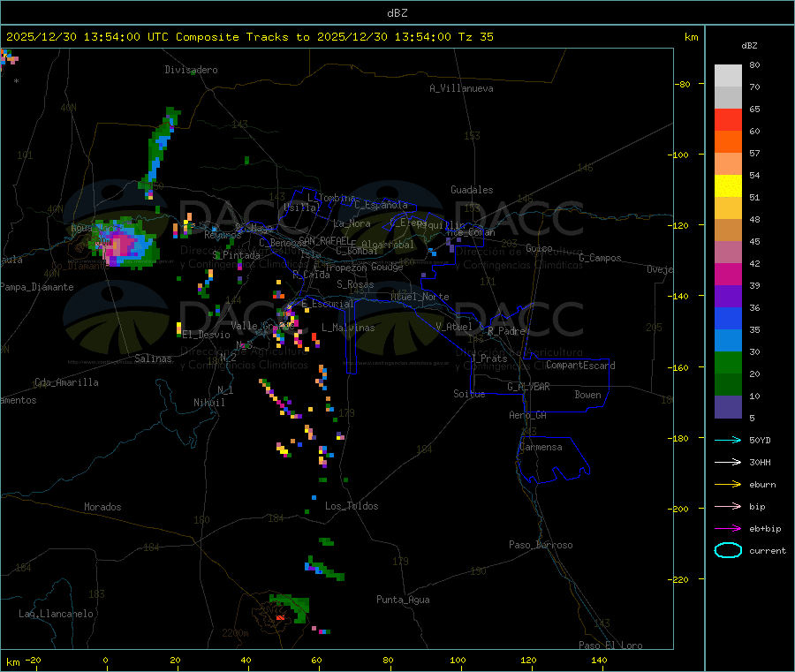The image size is (795, 672).
Task: Click the darker gray 65-70 dBZ swatch
Action: [x=728, y=98]
